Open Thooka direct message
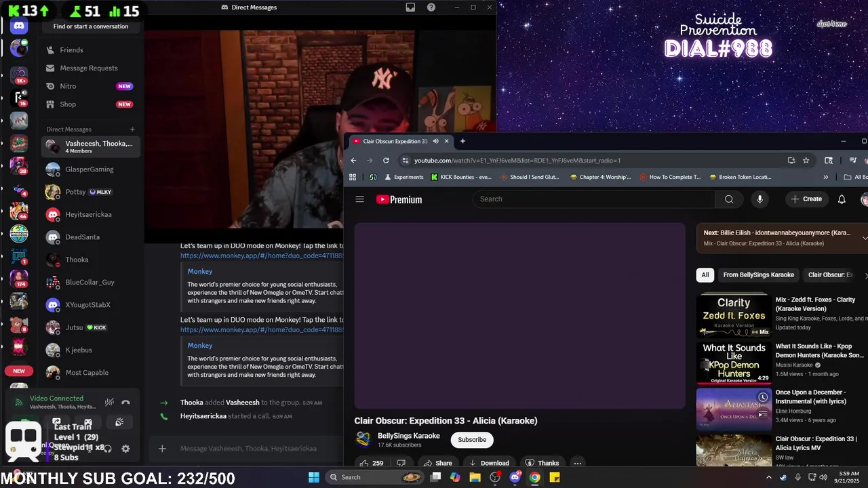This screenshot has width=868, height=488. (90, 260)
